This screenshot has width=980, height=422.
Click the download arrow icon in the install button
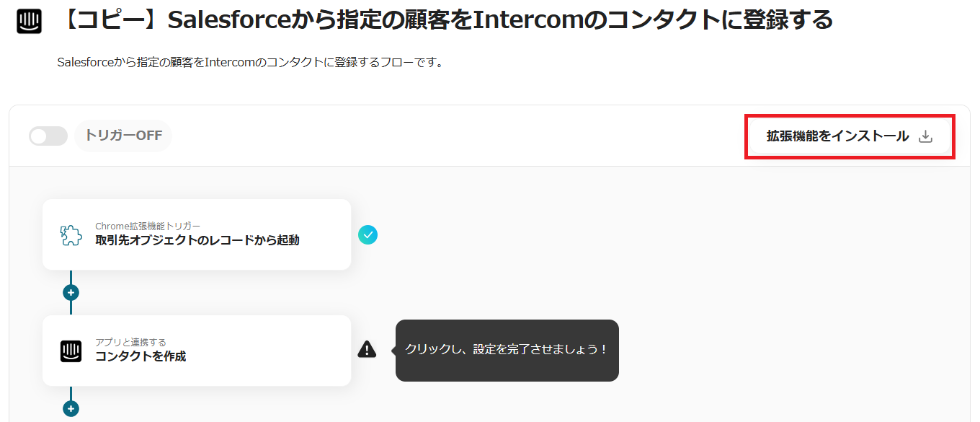click(x=926, y=136)
